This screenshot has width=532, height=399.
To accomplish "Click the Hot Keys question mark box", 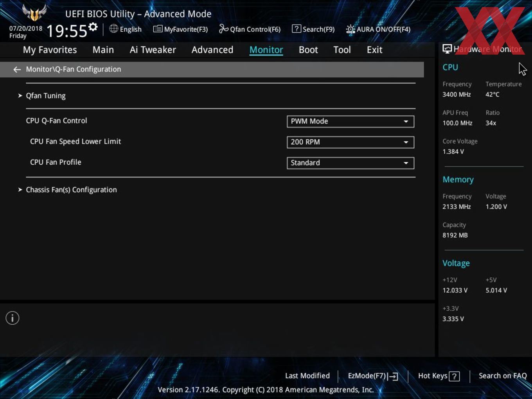I will [x=454, y=376].
